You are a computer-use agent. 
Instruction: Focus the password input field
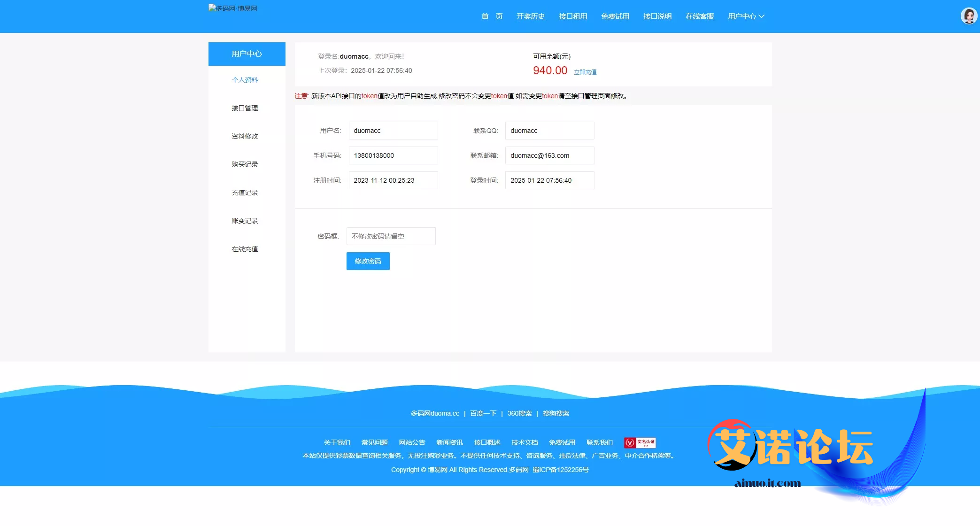pyautogui.click(x=391, y=236)
